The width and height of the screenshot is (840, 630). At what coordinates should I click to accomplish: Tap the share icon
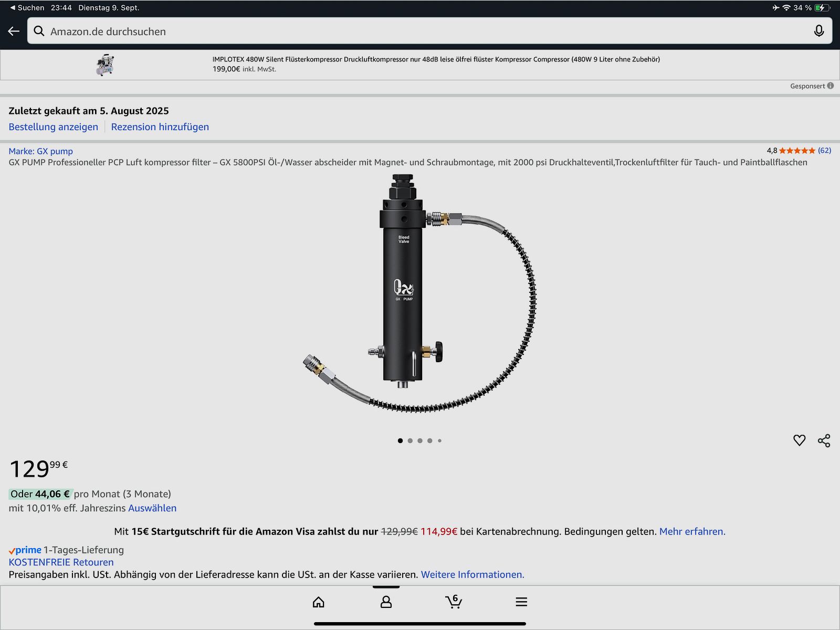[x=824, y=440]
